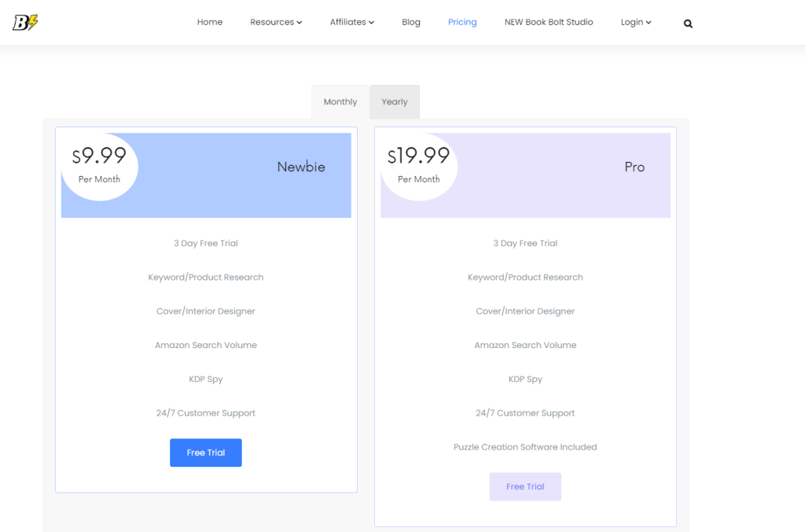Click Pro's 24/7 Customer Support text
This screenshot has width=805, height=532.
(x=525, y=413)
